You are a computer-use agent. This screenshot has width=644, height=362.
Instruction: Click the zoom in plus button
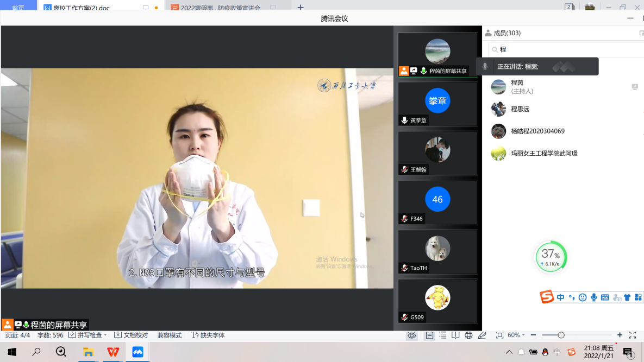tap(620, 335)
